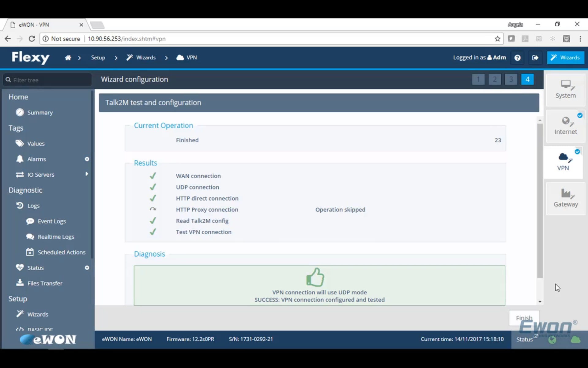588x368 pixels.
Task: Click the Diagnostic heading in sidebar
Action: [x=25, y=190]
